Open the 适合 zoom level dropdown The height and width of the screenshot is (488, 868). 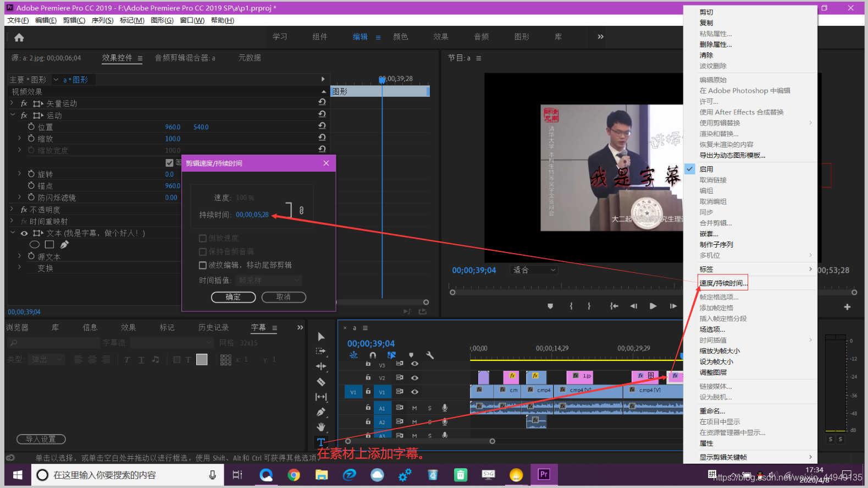(x=534, y=270)
